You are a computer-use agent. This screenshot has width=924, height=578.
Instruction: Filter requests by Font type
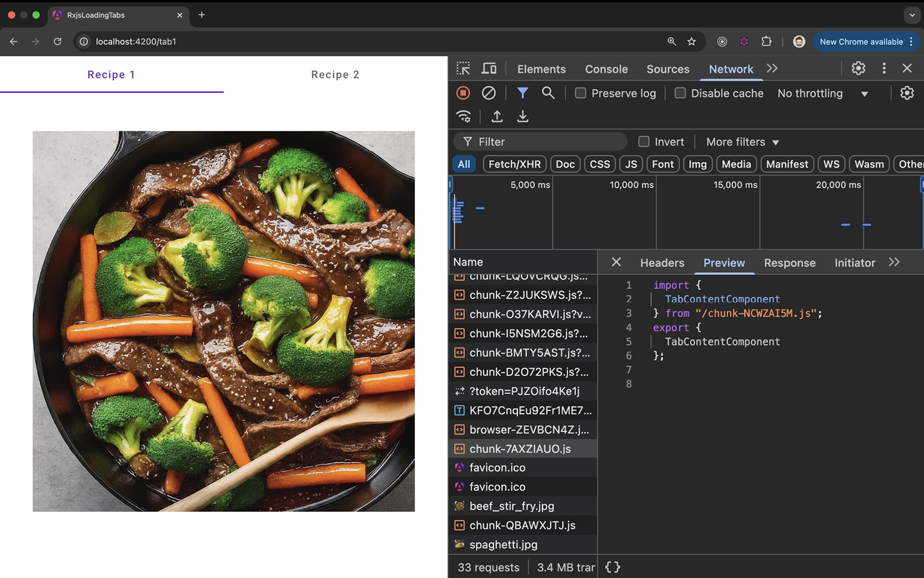[663, 164]
